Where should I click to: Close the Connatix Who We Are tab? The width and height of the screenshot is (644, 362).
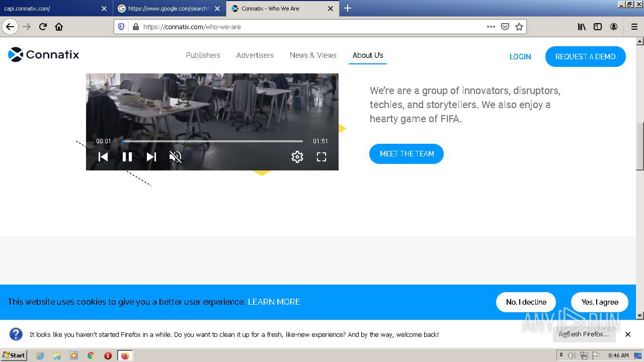(x=331, y=9)
